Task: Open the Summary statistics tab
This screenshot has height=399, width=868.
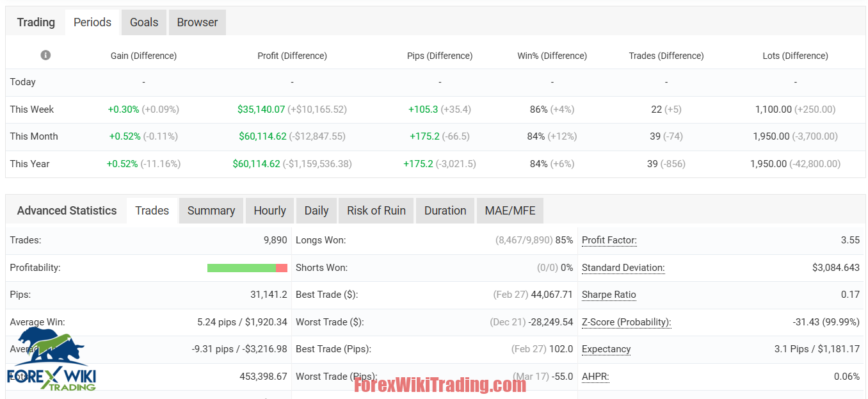Action: 211,211
